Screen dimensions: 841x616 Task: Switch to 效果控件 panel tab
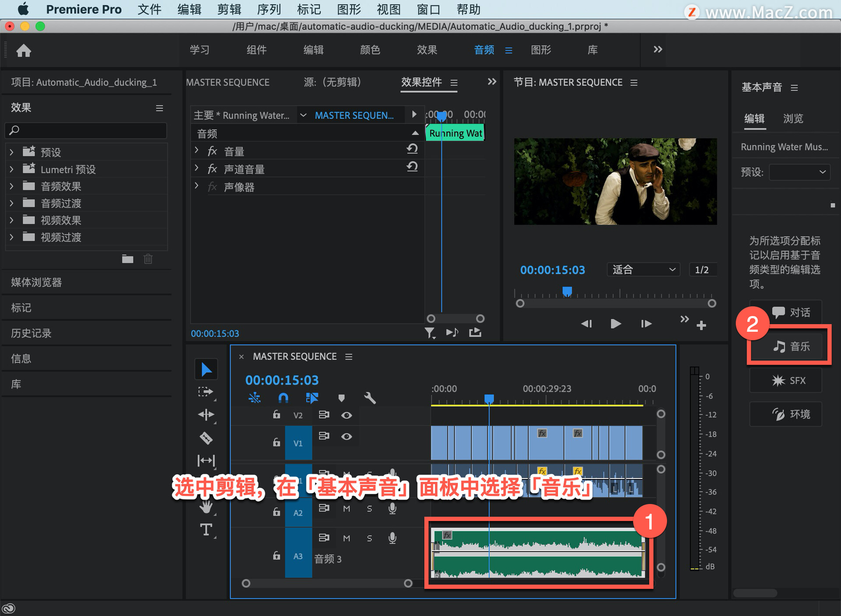click(x=421, y=82)
